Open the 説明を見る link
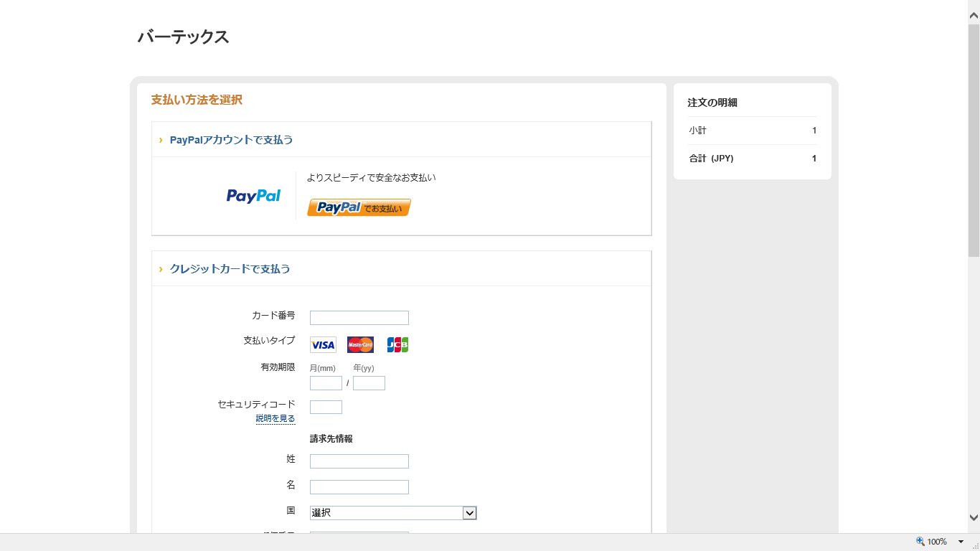980x551 pixels. (275, 418)
